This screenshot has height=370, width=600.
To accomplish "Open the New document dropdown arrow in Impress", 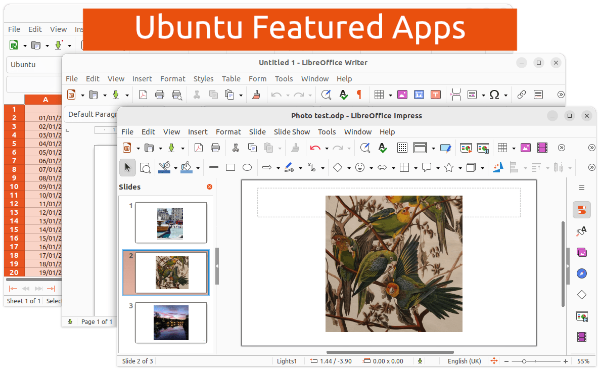I will [138, 148].
